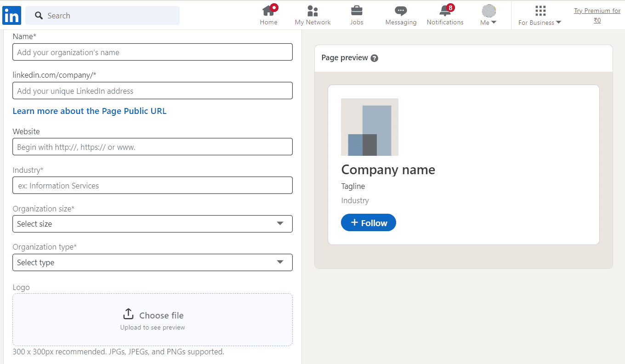Image resolution: width=625 pixels, height=364 pixels.
Task: Click the upload arrow icon in Logo
Action: (128, 314)
